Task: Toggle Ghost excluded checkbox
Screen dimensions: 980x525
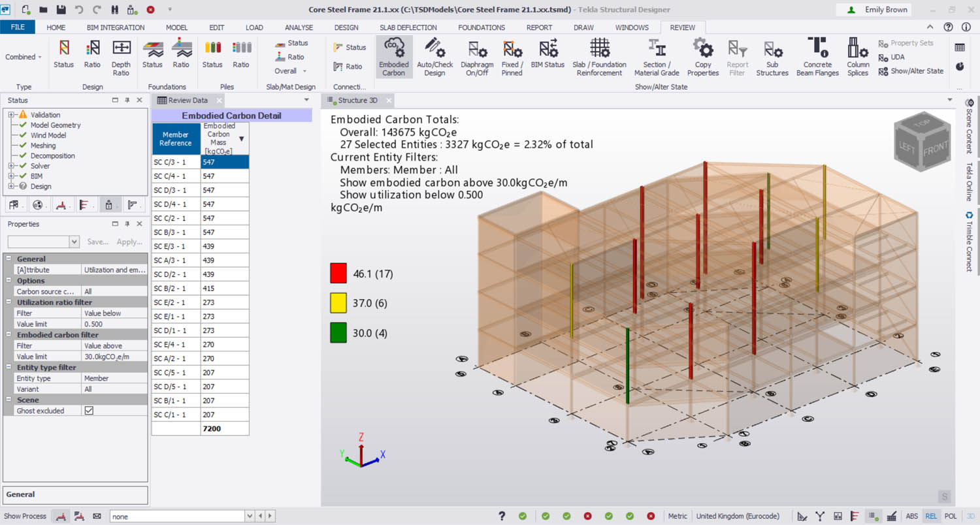Action: (89, 410)
